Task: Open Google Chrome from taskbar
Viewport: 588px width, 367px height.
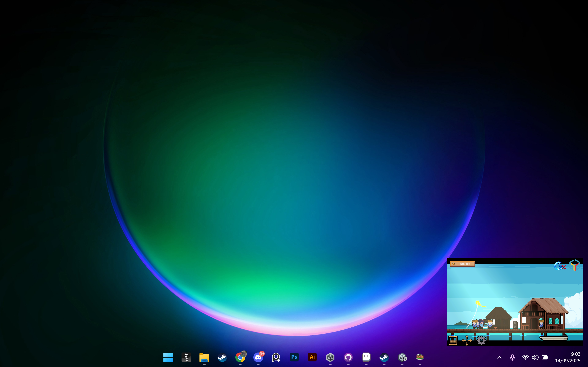Action: coord(240,357)
